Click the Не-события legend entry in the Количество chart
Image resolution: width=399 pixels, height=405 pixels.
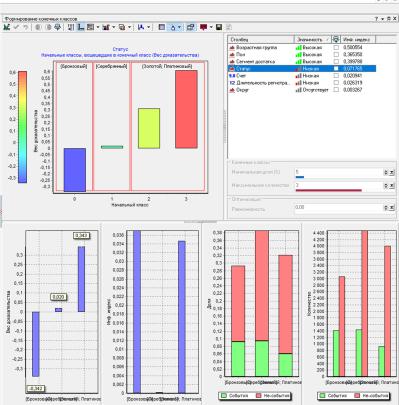click(x=372, y=396)
